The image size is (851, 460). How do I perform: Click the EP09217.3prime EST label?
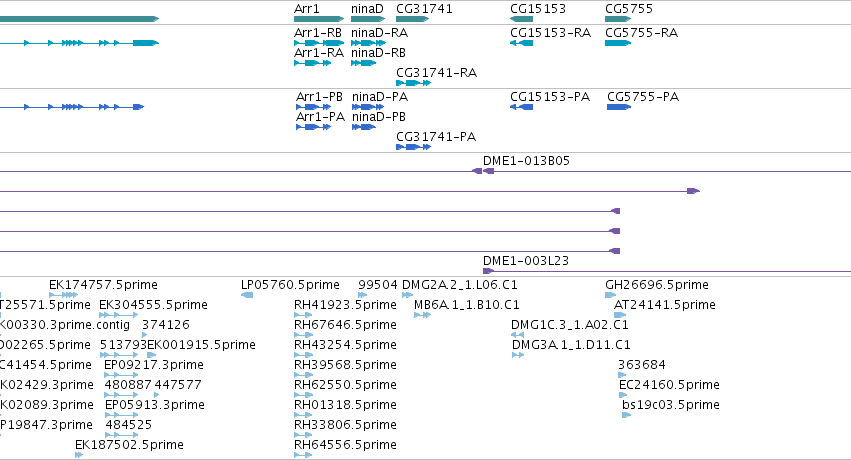(x=154, y=365)
